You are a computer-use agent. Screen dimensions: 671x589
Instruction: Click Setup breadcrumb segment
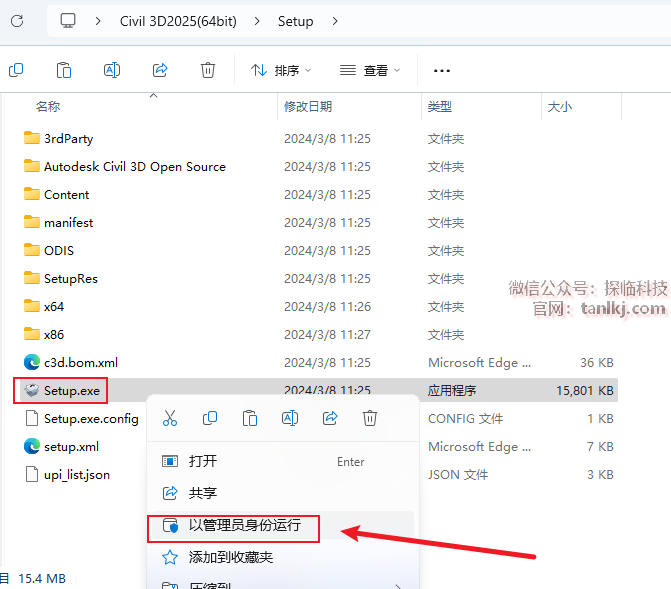295,21
